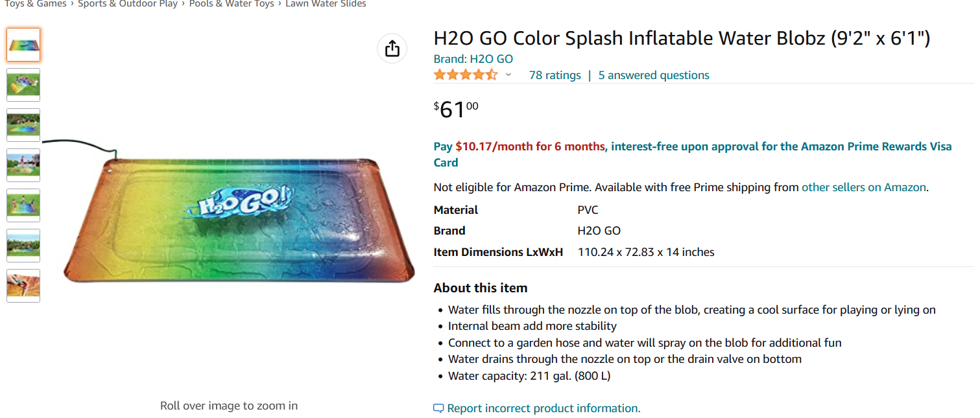Screen dimensions: 980x418
Task: Select the last thumbnail showing nozzle close-up
Action: pos(23,286)
